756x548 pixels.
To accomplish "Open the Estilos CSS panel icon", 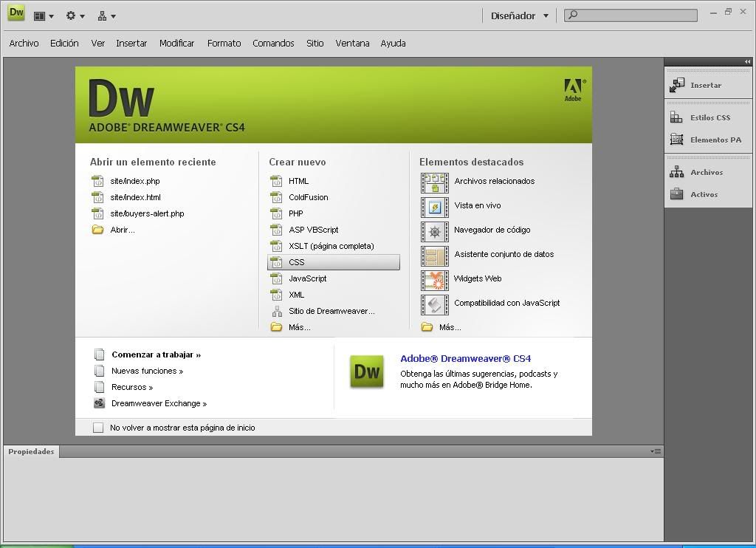I will pos(676,117).
